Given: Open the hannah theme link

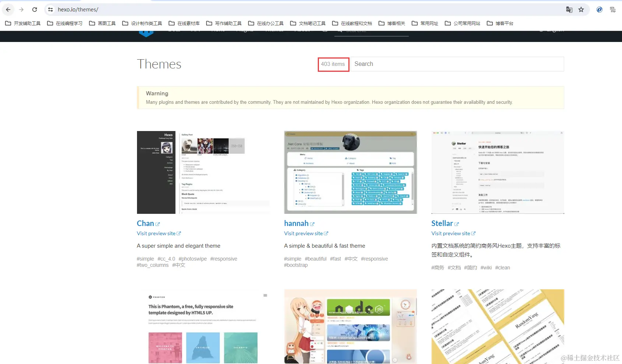Looking at the screenshot, I should click(296, 223).
